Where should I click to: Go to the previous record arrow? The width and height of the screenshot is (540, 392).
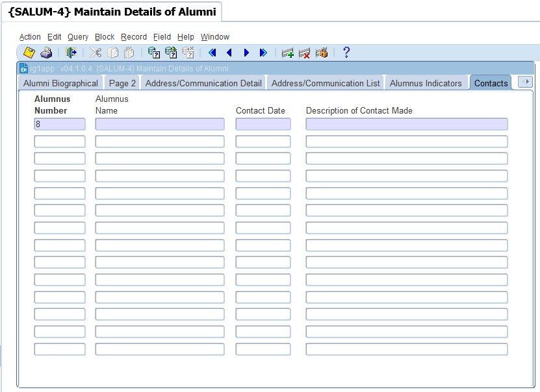click(x=229, y=53)
